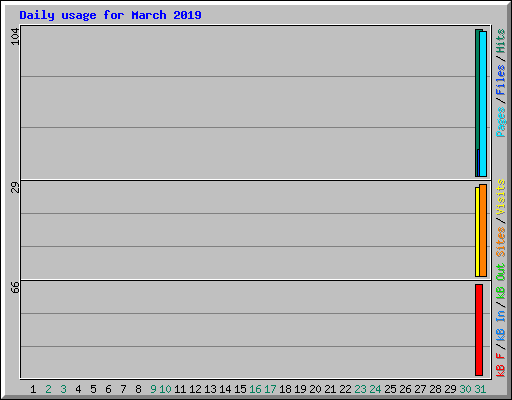
Task: Click the Visits legend label
Action: [501, 197]
